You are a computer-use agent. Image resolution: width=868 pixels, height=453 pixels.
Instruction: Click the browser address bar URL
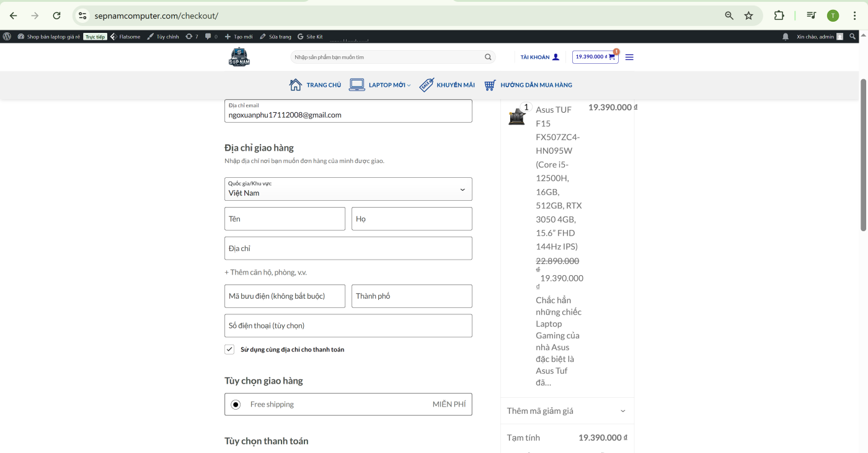click(156, 15)
